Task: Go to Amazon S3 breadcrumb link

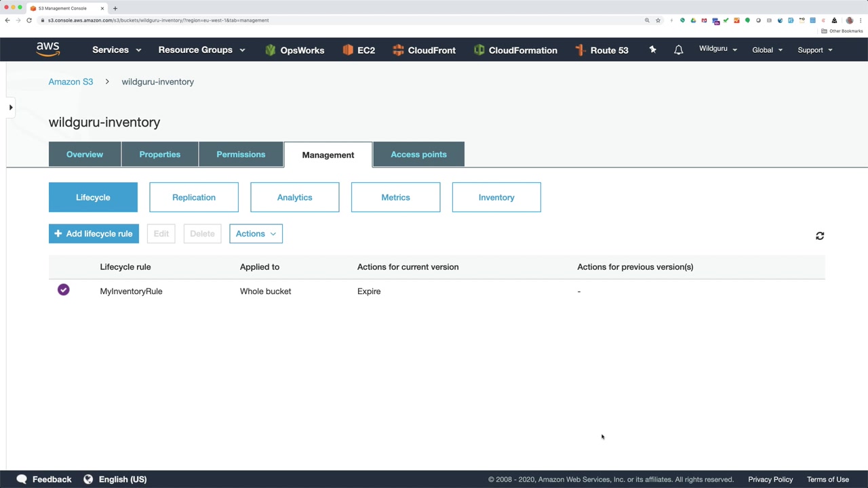Action: tap(71, 82)
